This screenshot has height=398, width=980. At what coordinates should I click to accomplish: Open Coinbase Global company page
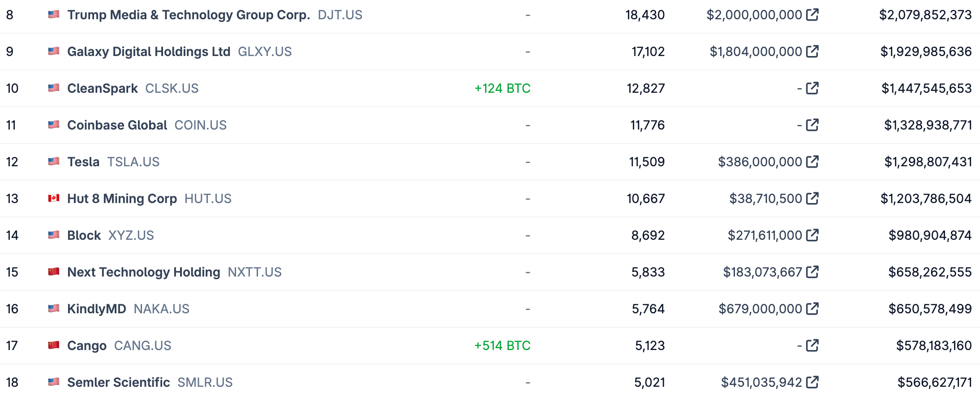117,125
